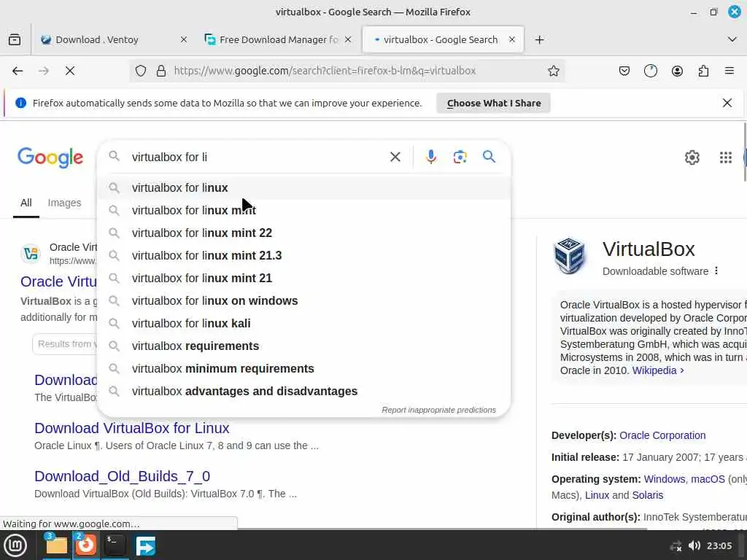Open Download_Old_Builds_7_0 link

(122, 476)
